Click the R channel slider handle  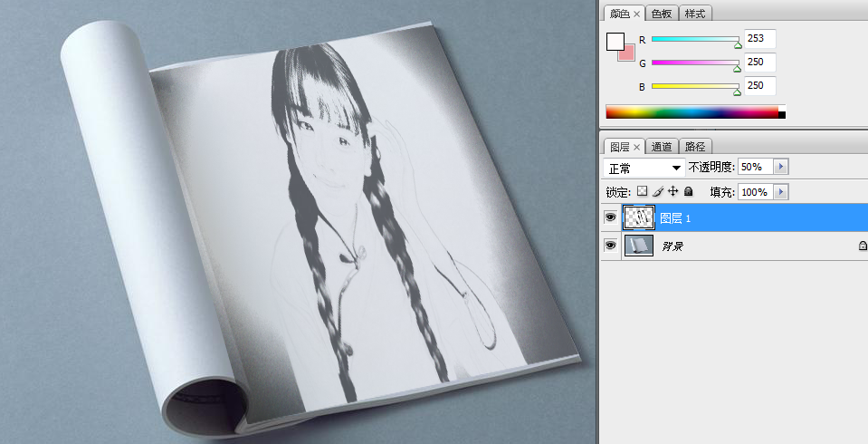point(738,45)
